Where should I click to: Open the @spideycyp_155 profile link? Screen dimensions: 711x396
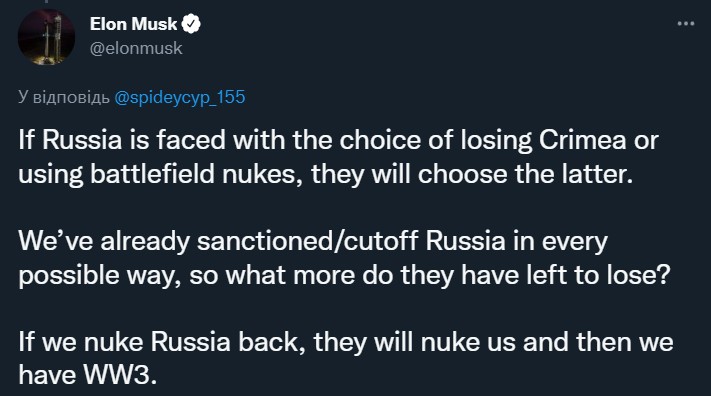coord(180,98)
